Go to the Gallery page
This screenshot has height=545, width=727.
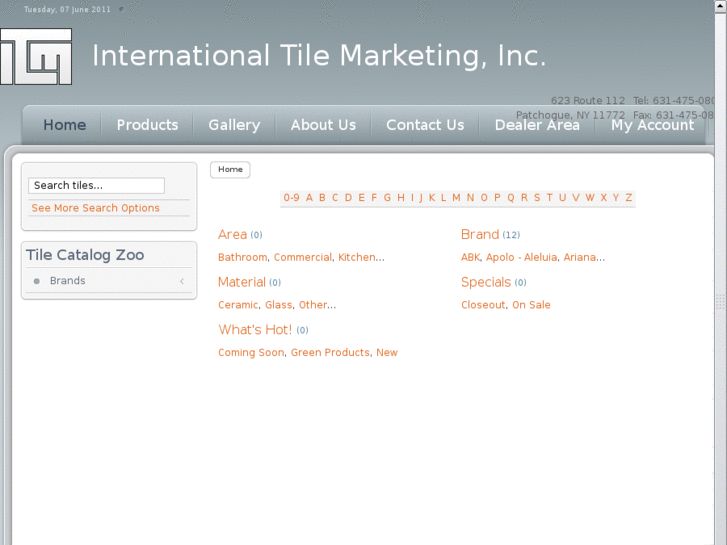click(x=234, y=125)
